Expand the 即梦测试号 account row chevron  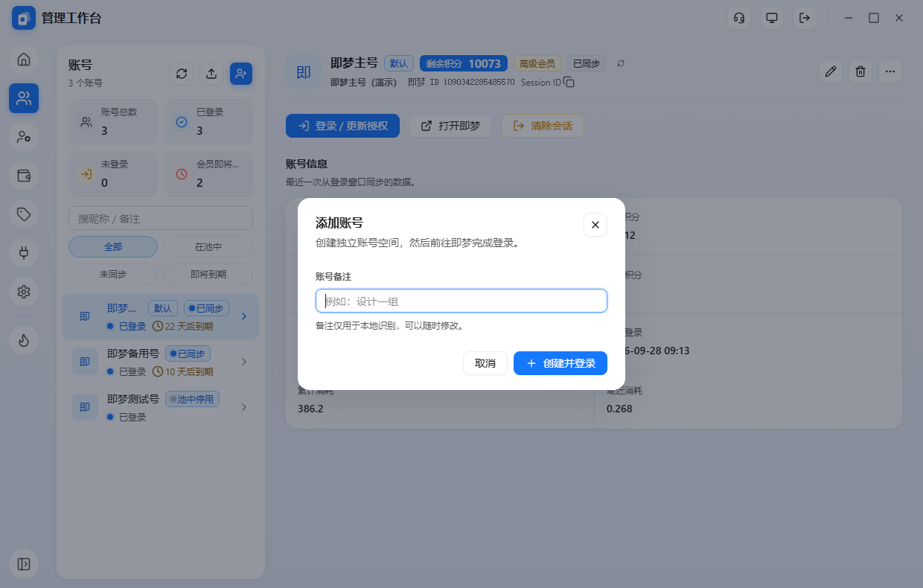(244, 407)
